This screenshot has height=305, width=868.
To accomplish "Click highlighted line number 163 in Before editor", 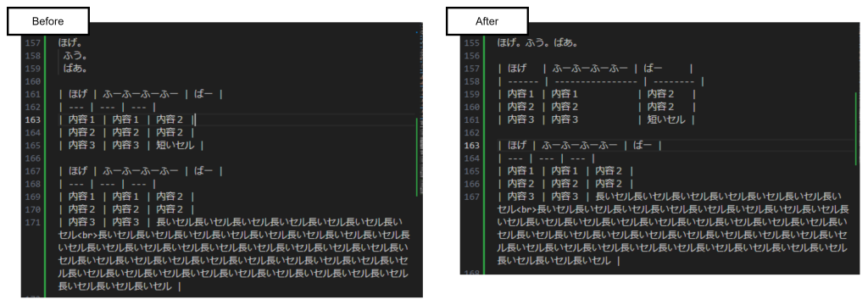I will point(33,119).
